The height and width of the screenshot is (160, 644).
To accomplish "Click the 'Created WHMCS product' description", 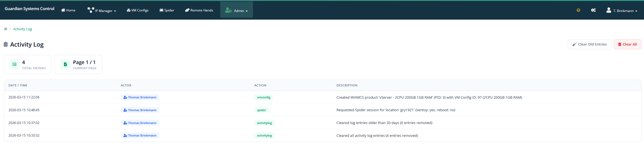I will click(x=429, y=97).
